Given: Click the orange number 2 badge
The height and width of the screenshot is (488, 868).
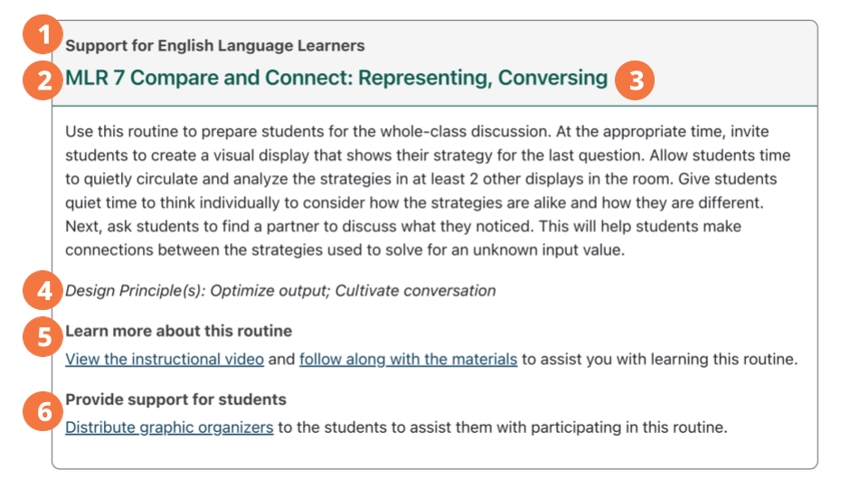Looking at the screenshot, I should [40, 81].
